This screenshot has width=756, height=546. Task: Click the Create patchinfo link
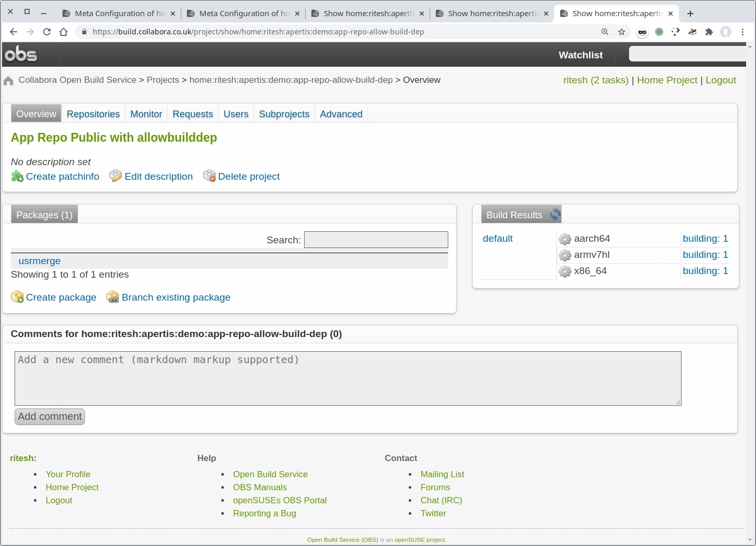click(x=62, y=177)
